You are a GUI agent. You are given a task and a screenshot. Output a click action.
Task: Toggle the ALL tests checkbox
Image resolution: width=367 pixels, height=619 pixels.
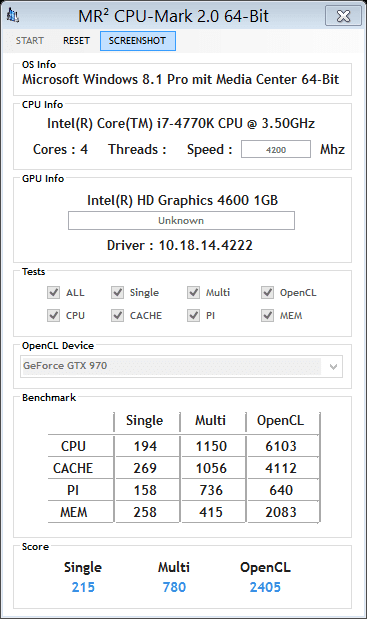point(53,293)
